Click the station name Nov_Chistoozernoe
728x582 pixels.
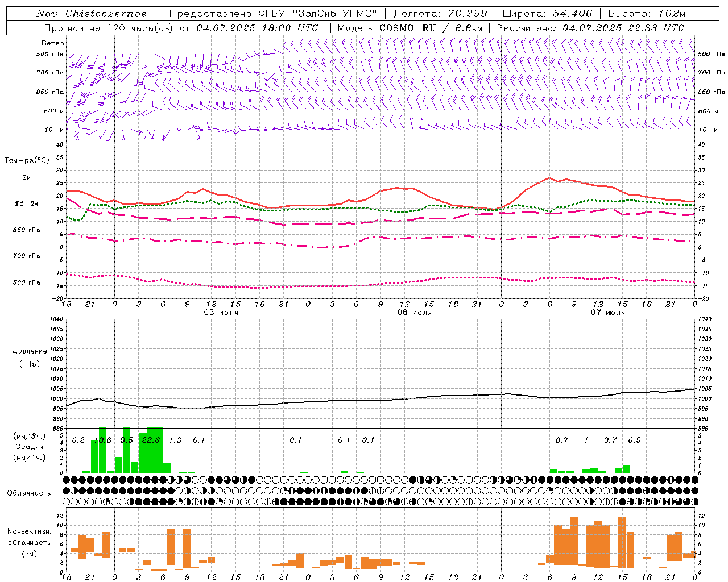(x=91, y=14)
